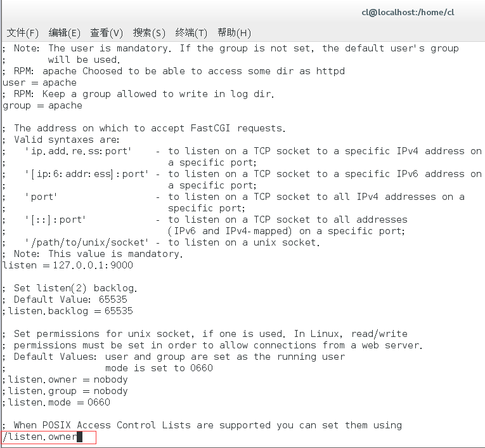Click the cl@localhost:/home/cl window title
The width and height of the screenshot is (485, 448).
408,13
